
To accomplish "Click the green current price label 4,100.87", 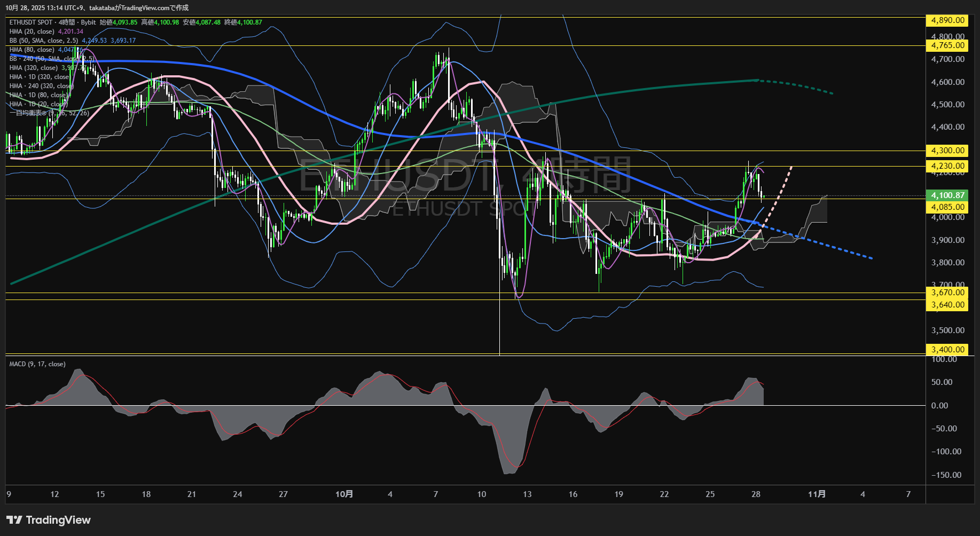I will (947, 195).
